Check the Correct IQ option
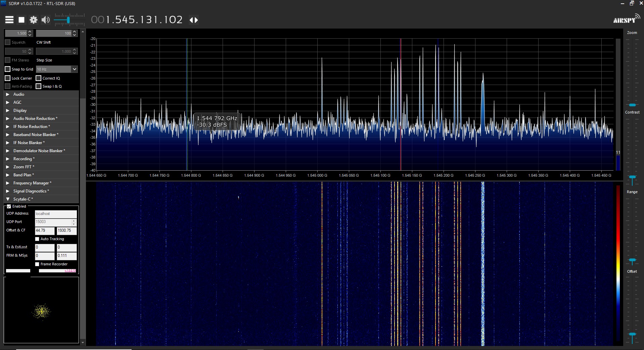Screen dimensions: 644x350 39,78
